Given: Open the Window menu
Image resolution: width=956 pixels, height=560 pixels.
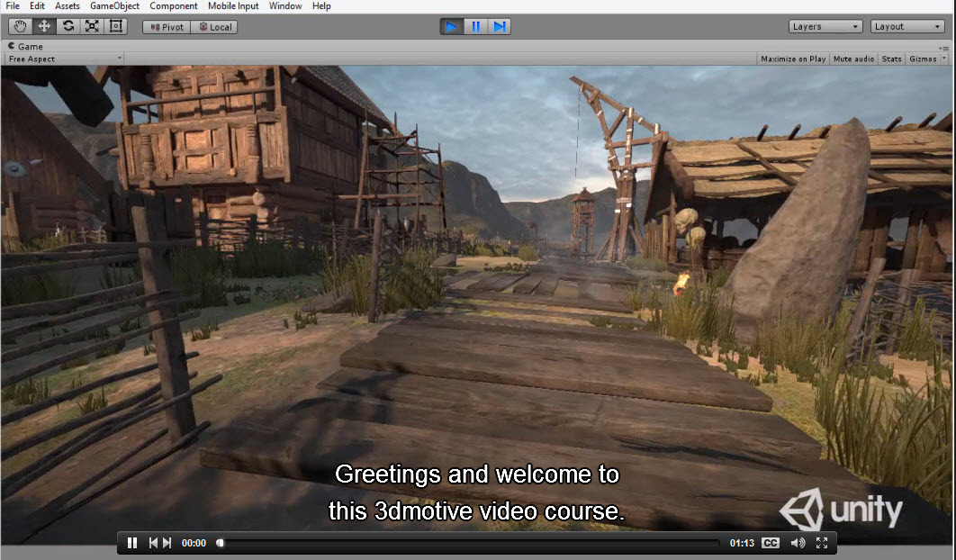Looking at the screenshot, I should pyautogui.click(x=285, y=6).
